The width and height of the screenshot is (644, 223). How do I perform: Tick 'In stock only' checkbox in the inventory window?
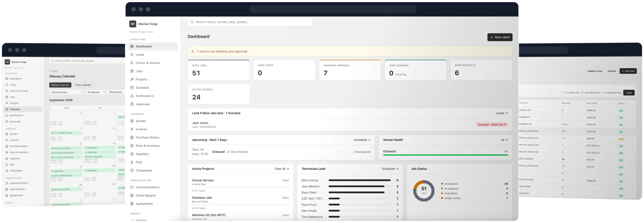pos(564,92)
